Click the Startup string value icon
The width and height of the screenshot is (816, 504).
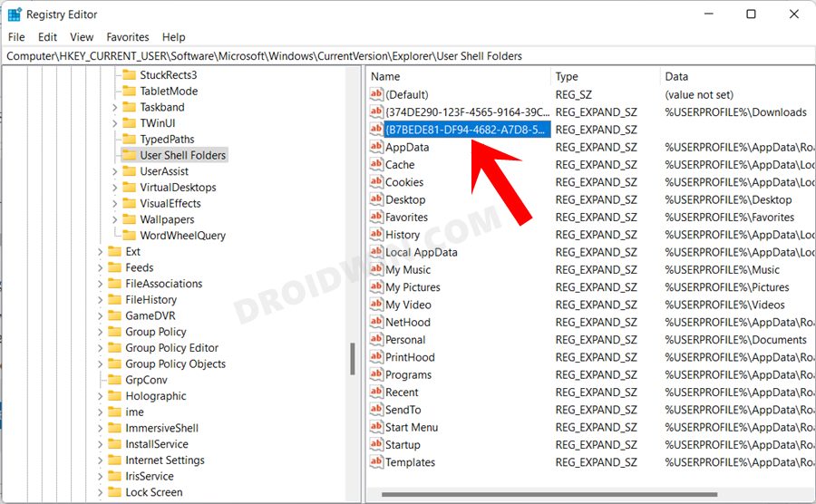pyautogui.click(x=376, y=444)
